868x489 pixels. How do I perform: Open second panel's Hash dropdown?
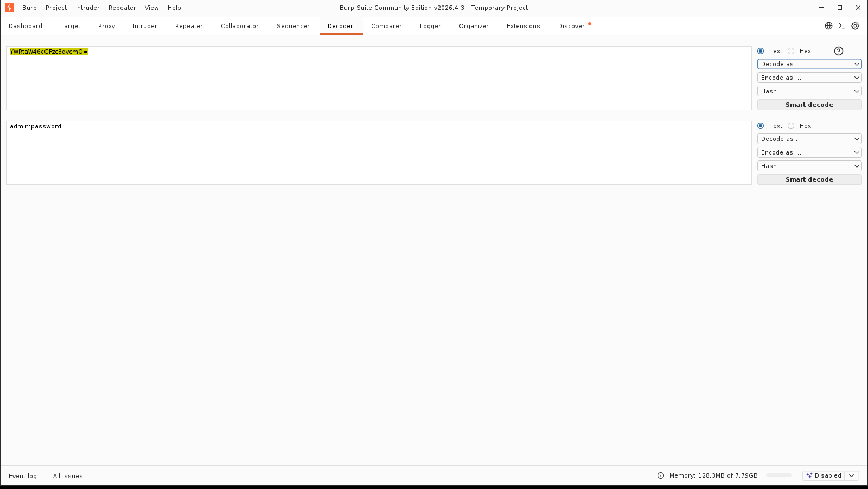coord(809,166)
